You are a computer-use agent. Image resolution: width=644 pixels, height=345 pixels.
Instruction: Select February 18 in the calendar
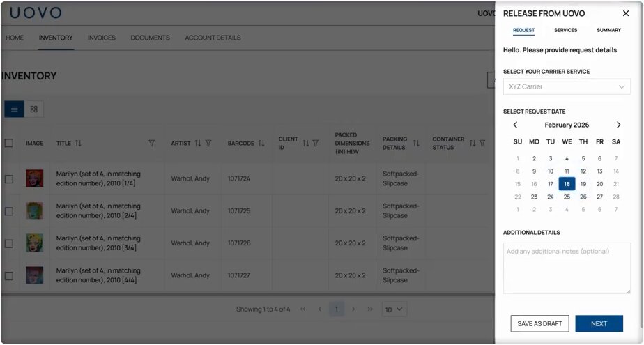tap(567, 184)
